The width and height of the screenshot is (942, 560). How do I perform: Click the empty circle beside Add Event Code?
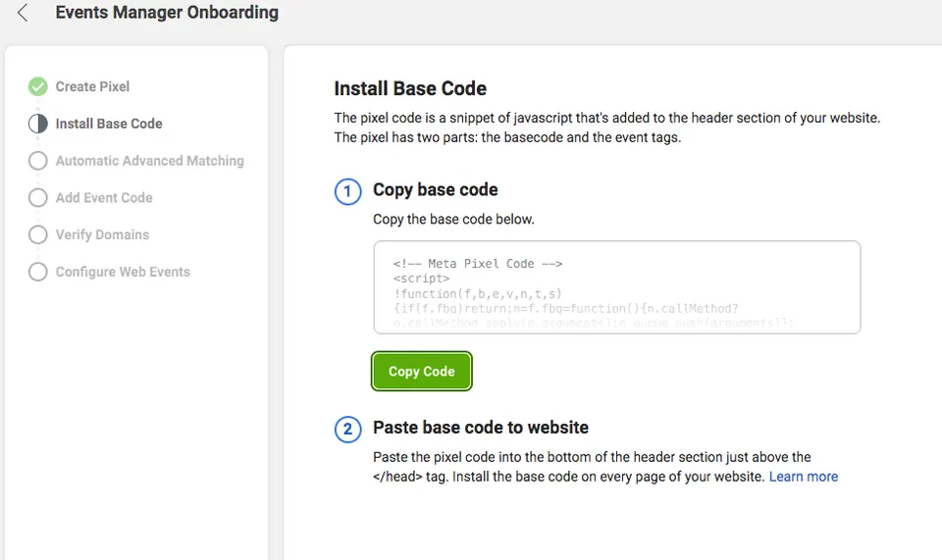38,197
